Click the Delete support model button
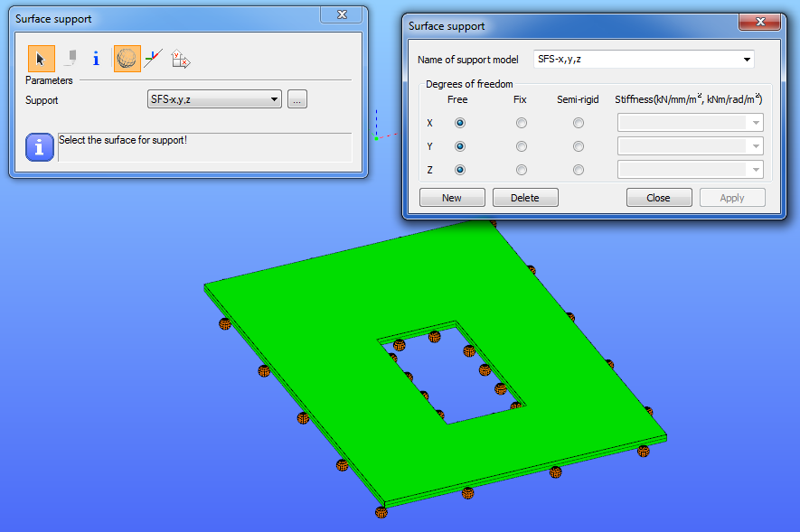 pyautogui.click(x=525, y=198)
